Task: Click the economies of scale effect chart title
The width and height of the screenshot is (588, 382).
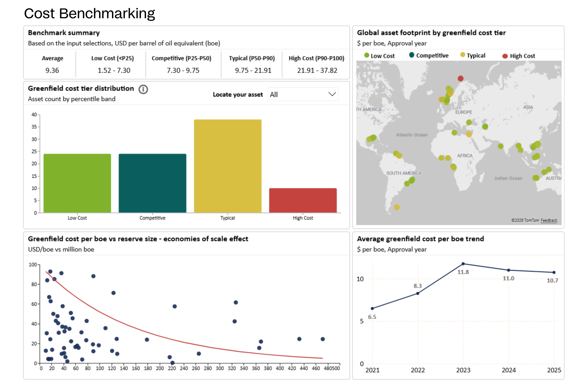Action: click(x=138, y=239)
